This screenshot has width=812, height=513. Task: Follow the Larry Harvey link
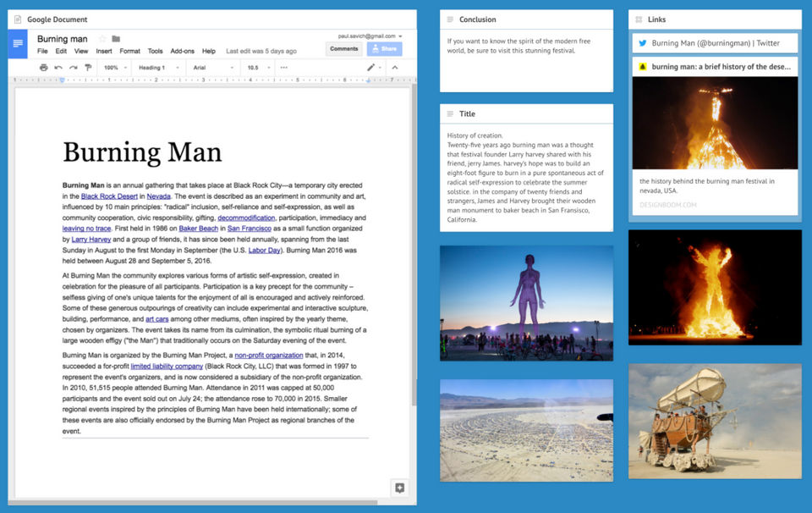point(91,240)
